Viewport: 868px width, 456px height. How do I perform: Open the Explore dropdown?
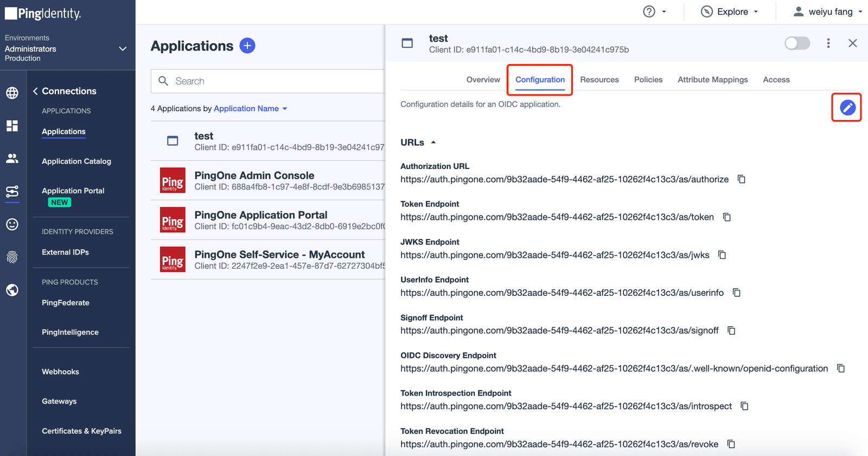pyautogui.click(x=730, y=11)
